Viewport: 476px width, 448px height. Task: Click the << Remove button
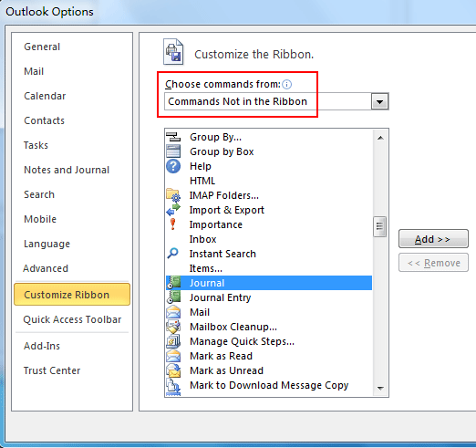click(x=433, y=263)
